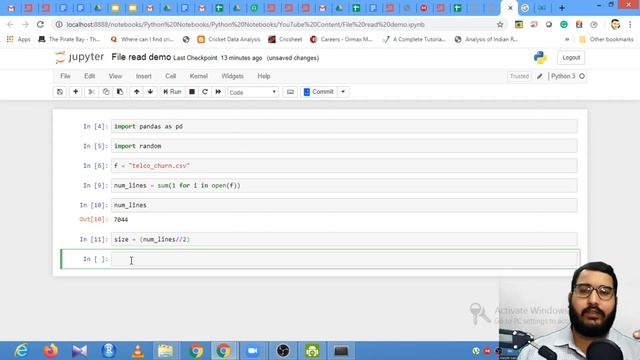Open Cricket Data Analysis bookmark
This screenshot has width=640, height=360.
[x=229, y=39]
